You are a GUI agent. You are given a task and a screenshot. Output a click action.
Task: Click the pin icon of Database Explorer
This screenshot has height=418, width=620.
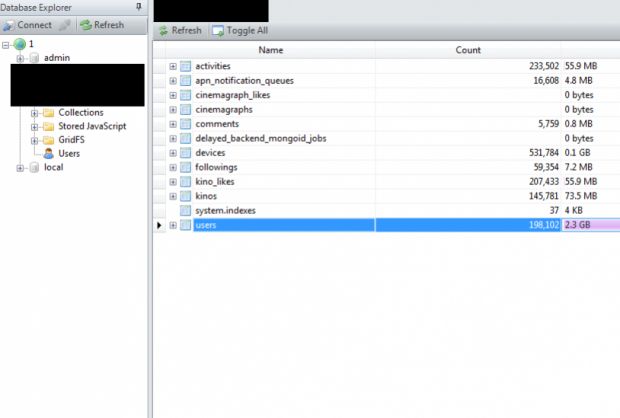(x=138, y=7)
